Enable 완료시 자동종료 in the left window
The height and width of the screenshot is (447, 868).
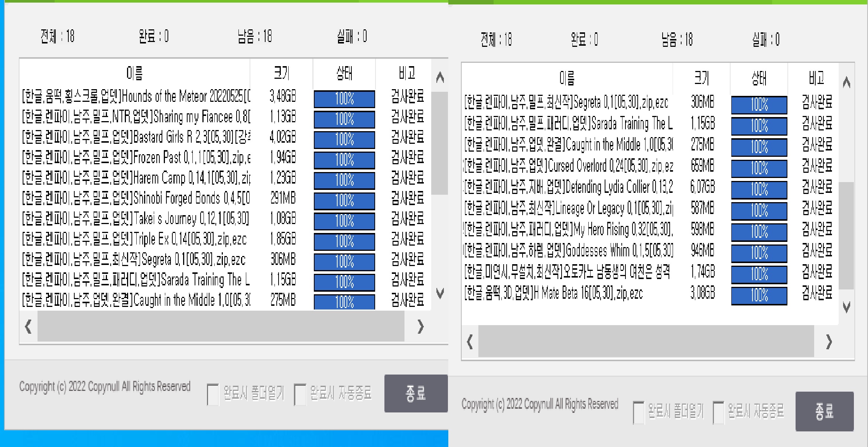click(299, 392)
